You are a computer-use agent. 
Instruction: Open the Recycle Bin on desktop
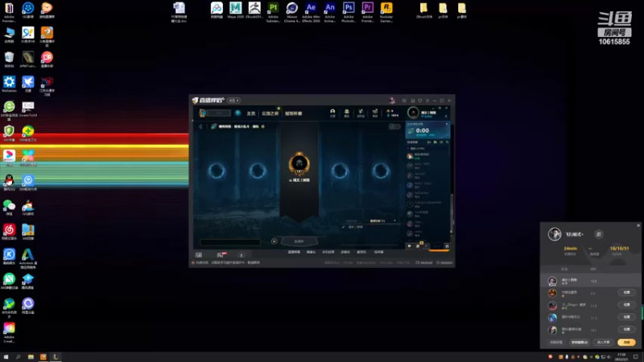9,60
